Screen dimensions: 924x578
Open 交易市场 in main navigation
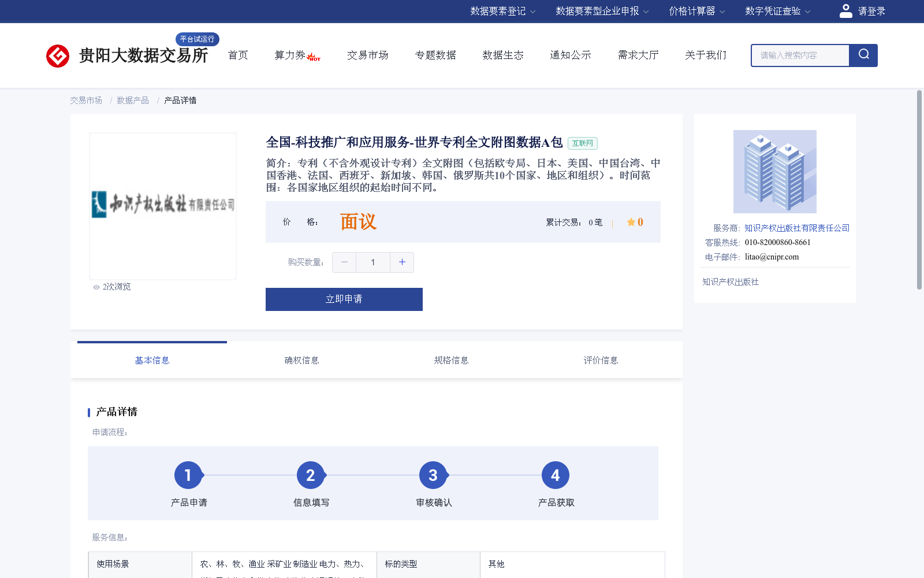pos(368,55)
